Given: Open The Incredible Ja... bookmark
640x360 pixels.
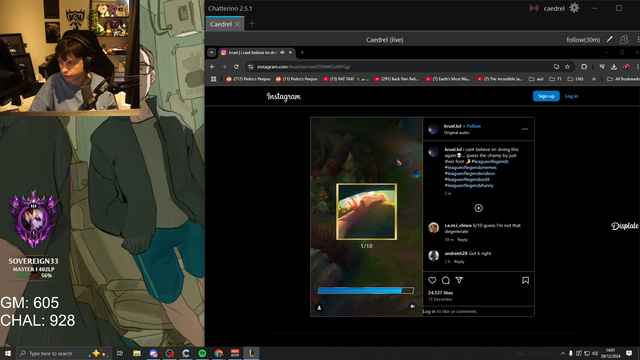Looking at the screenshot, I should point(500,79).
